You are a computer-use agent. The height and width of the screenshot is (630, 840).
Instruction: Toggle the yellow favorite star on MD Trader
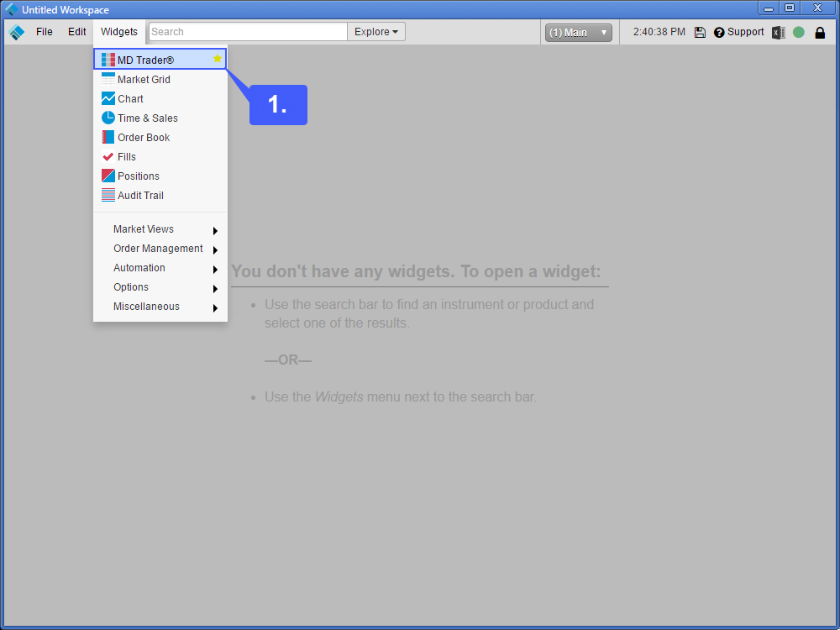(x=217, y=59)
